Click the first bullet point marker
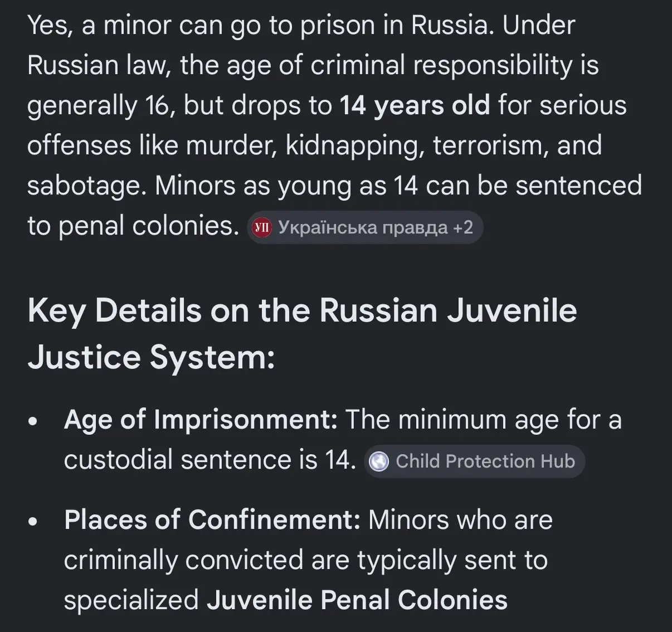 pos(34,421)
